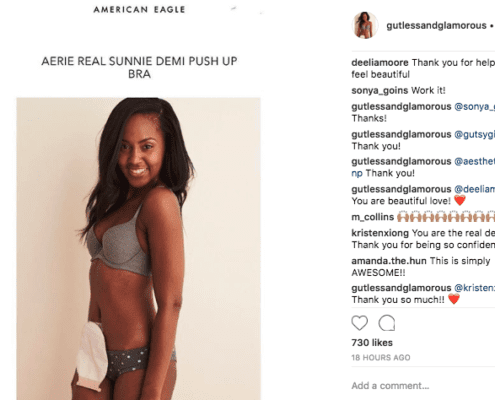
Task: Follow the @sonya_g mention link
Action: click(x=474, y=107)
